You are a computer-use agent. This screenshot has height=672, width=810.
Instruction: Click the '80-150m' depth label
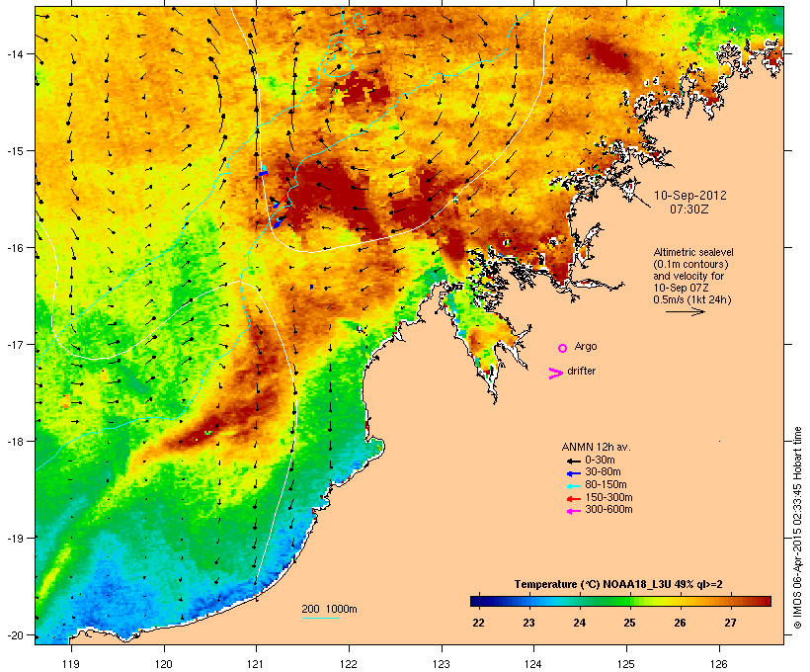(x=606, y=485)
